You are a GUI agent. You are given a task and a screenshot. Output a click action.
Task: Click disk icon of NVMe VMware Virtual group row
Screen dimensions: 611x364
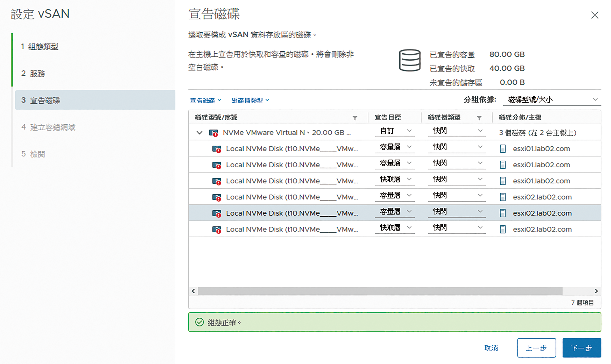pyautogui.click(x=213, y=133)
